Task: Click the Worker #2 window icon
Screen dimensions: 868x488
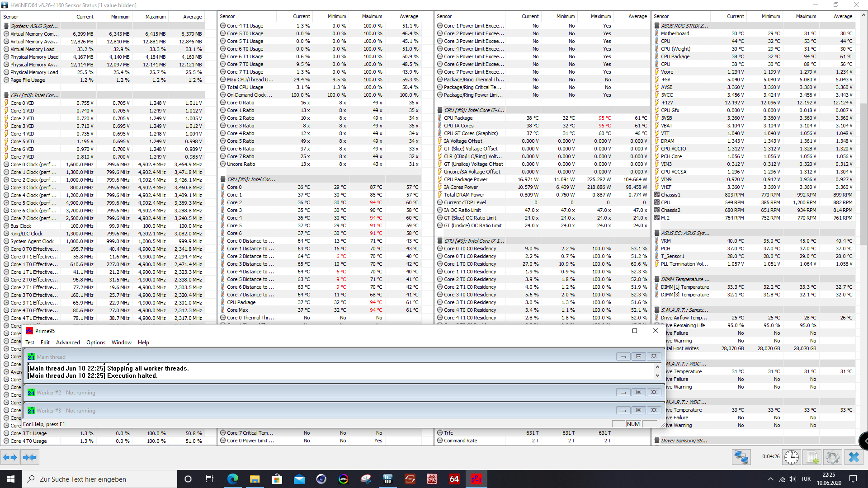Action: 31,392
